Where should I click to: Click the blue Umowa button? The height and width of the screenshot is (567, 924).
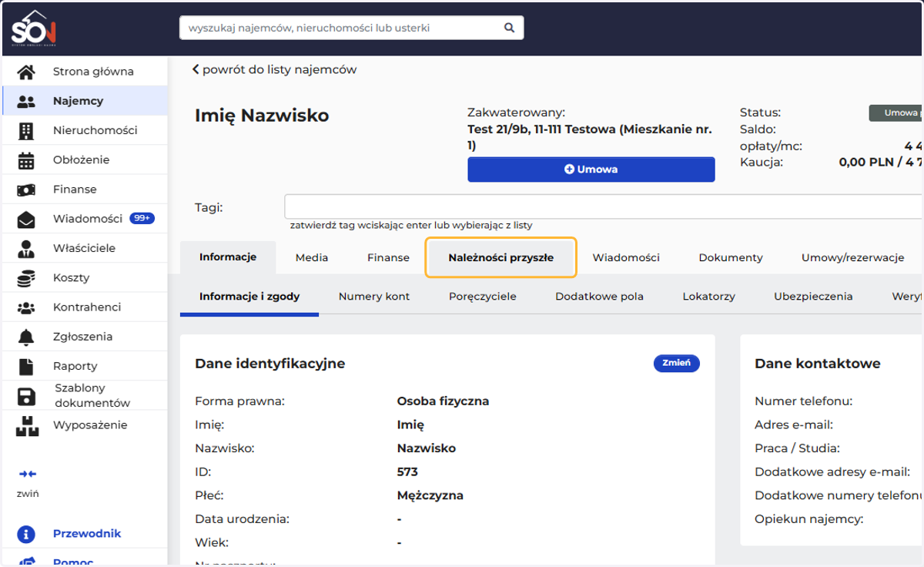591,169
